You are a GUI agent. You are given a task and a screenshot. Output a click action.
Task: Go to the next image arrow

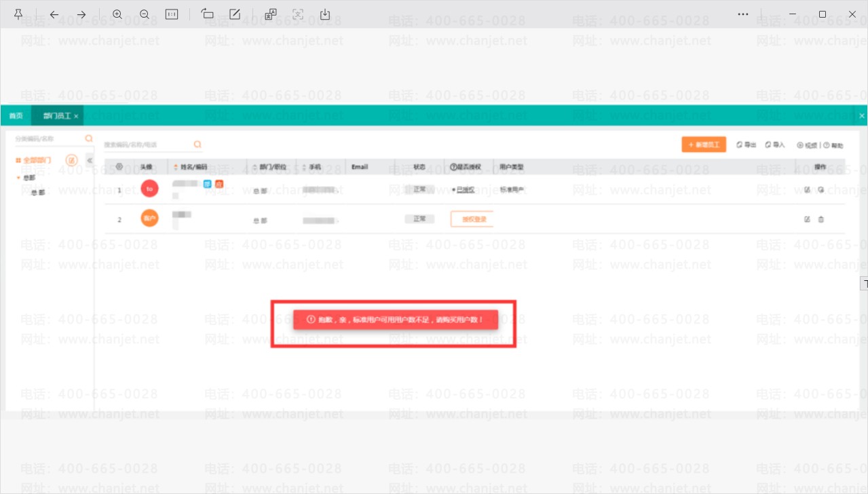tap(81, 14)
